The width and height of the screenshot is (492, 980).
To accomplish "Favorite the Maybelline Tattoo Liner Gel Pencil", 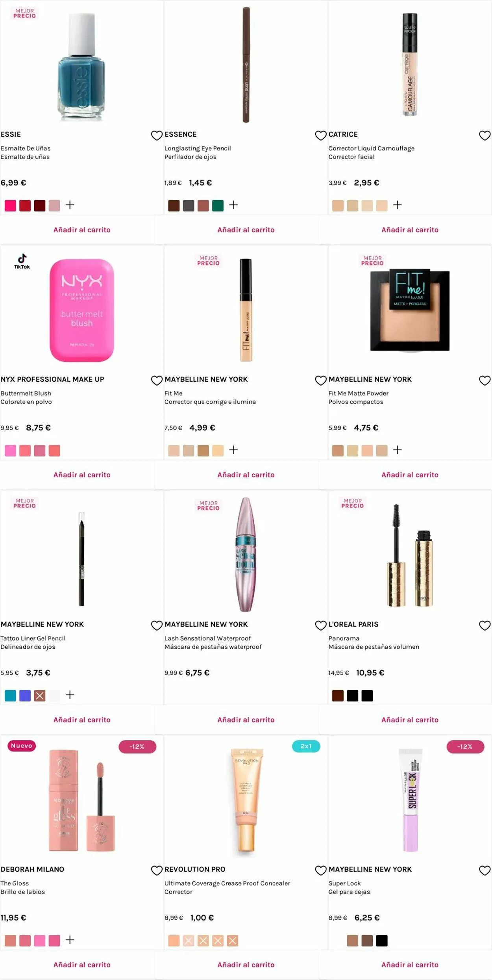I will 157,625.
